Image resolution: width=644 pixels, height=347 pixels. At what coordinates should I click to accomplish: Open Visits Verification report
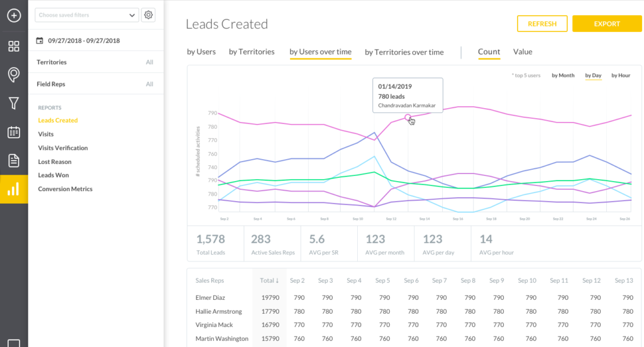pos(63,148)
